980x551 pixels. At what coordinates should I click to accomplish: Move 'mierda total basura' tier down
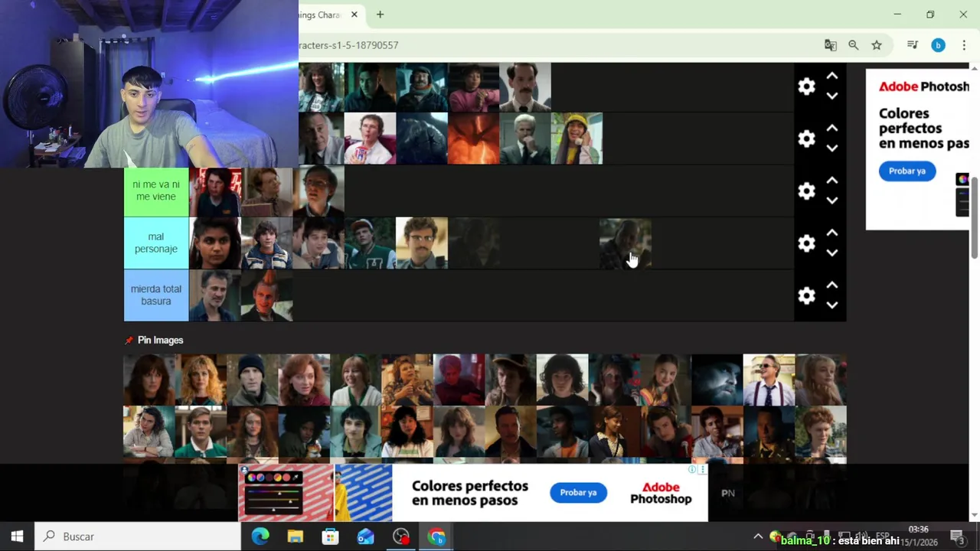(x=832, y=305)
